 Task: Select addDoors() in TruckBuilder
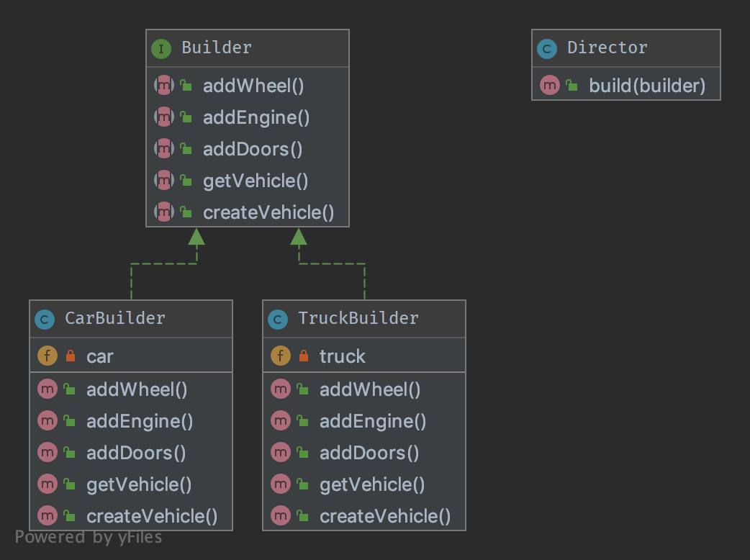click(369, 453)
